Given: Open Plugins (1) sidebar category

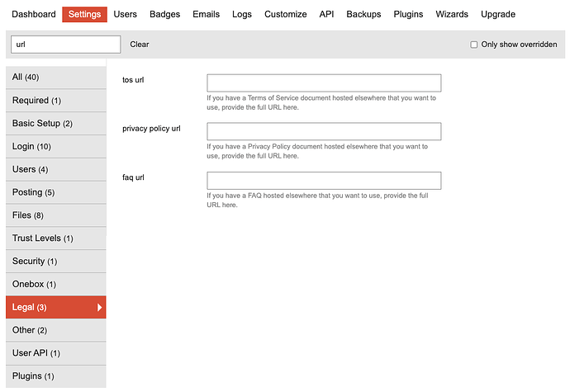Looking at the screenshot, I should point(56,376).
